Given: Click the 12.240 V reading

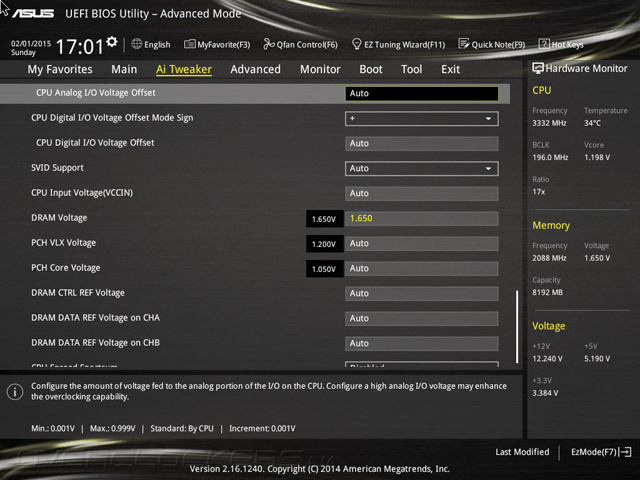Looking at the screenshot, I should [x=547, y=358].
